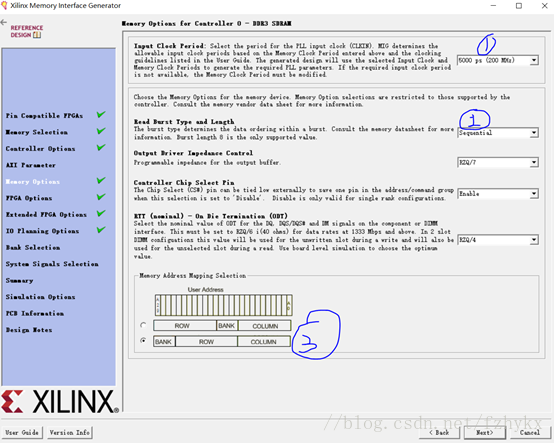Go to Summary step
The height and width of the screenshot is (443, 554).
click(x=19, y=280)
